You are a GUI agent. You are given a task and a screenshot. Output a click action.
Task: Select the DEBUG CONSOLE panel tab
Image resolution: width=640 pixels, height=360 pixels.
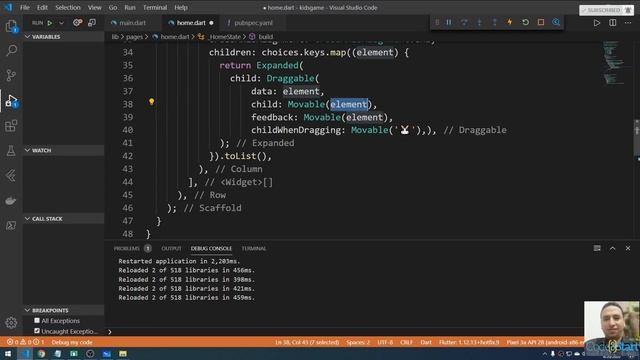(x=211, y=248)
